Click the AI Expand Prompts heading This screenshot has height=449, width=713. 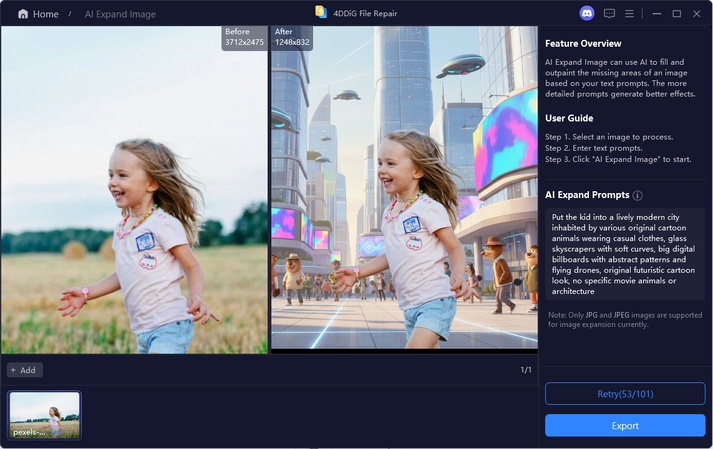587,195
